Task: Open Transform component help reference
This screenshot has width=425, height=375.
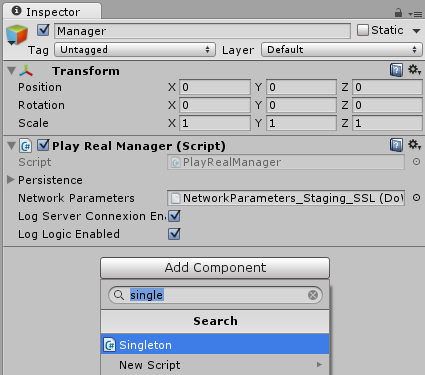Action: tap(396, 70)
